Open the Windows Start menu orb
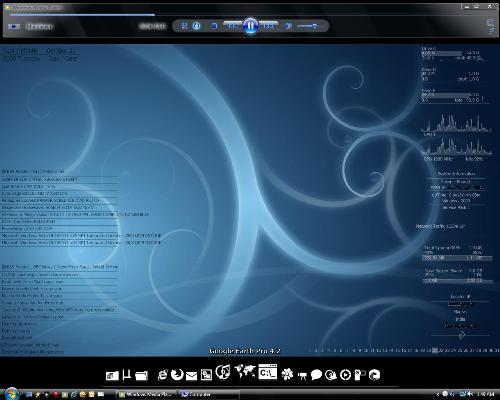 tap(11, 394)
